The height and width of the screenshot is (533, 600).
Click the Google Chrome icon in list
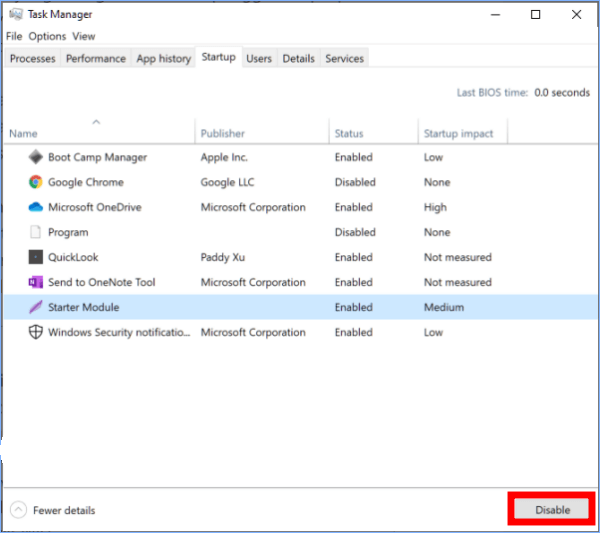coord(36,182)
